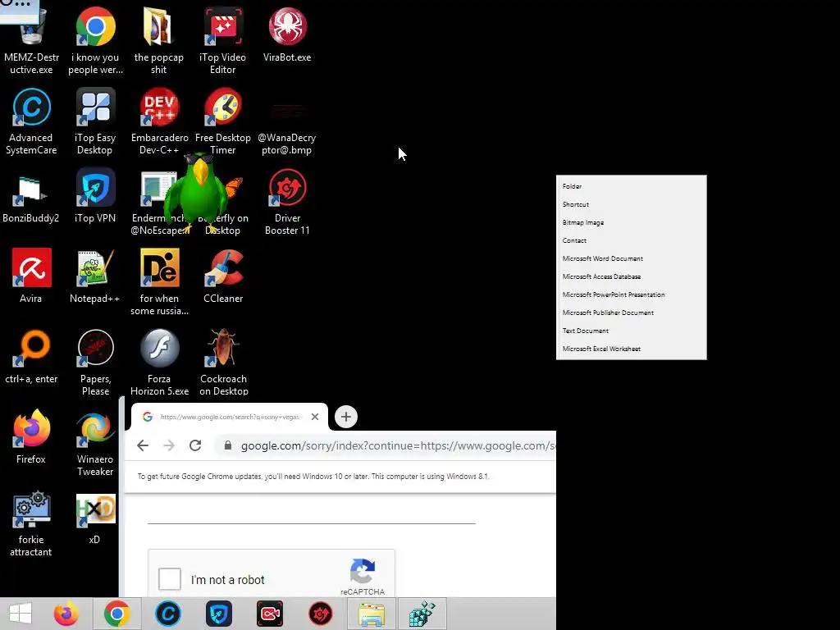The image size is (840, 630).
Task: Choose Microsoft PowerPoint Presentation entry
Action: [631, 294]
